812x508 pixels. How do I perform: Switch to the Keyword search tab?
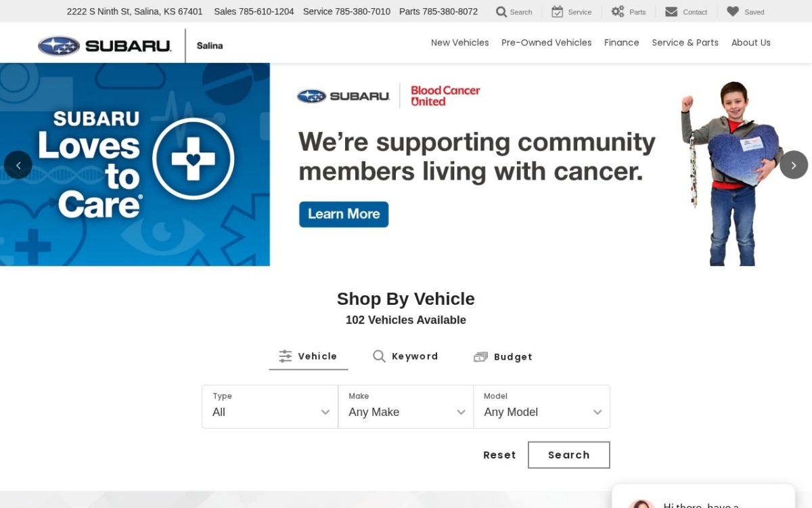point(406,356)
